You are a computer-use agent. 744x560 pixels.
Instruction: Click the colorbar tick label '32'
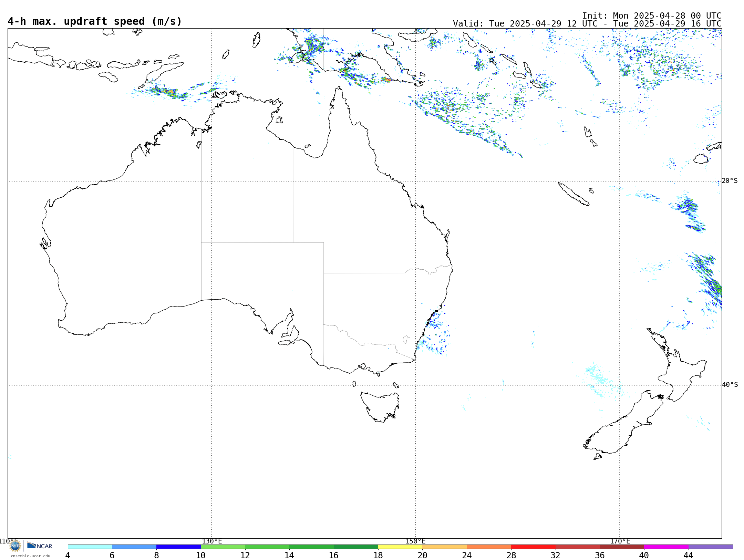point(556,556)
